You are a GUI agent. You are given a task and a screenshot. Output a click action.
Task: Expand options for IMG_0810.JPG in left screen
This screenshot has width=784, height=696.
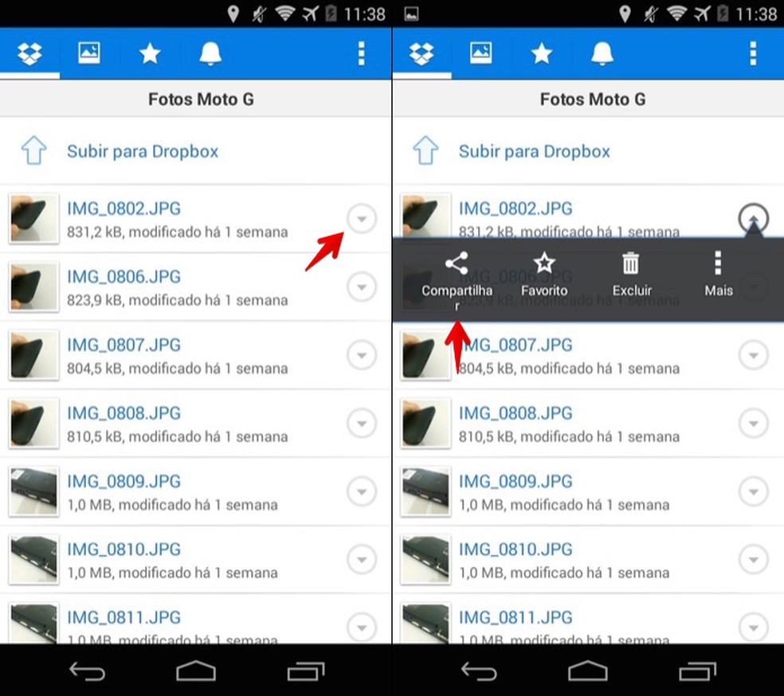[362, 560]
